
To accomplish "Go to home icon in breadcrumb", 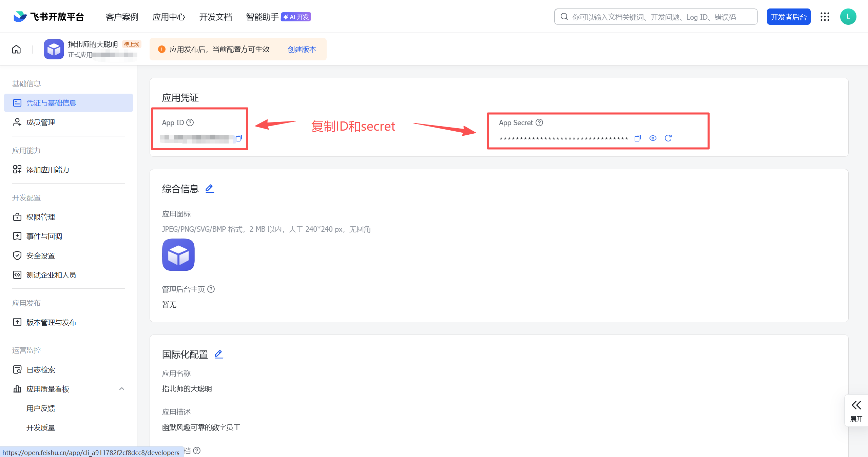I will click(x=16, y=50).
